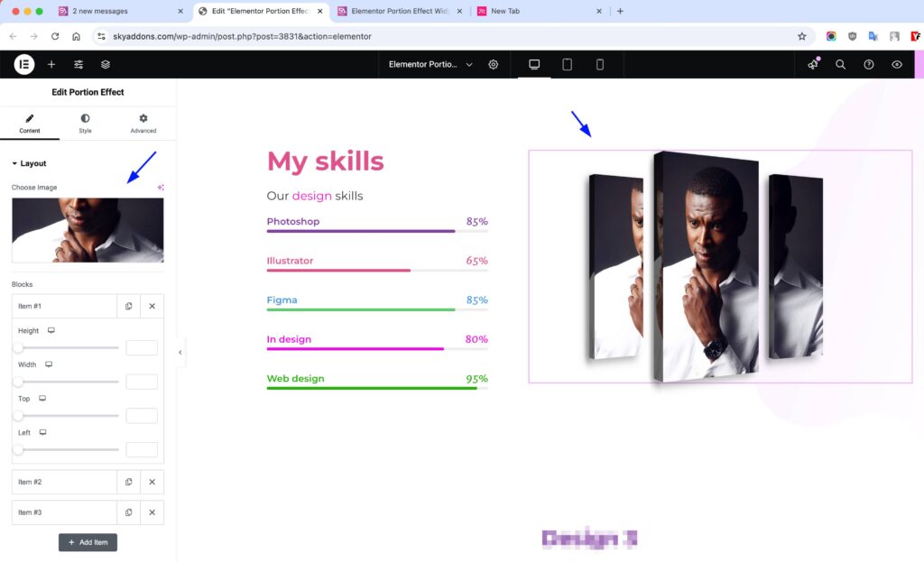Duplicate Item #1
Screen dimensions: 924x562
(128, 306)
